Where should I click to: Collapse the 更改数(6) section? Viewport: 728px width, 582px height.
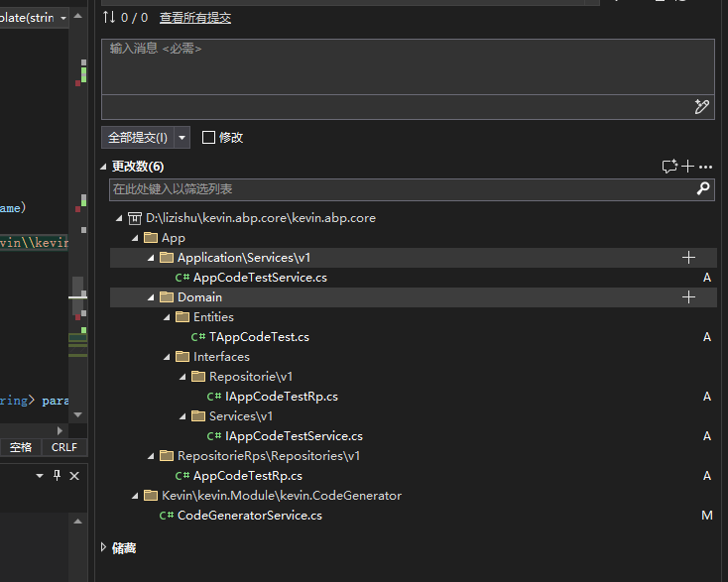[103, 167]
